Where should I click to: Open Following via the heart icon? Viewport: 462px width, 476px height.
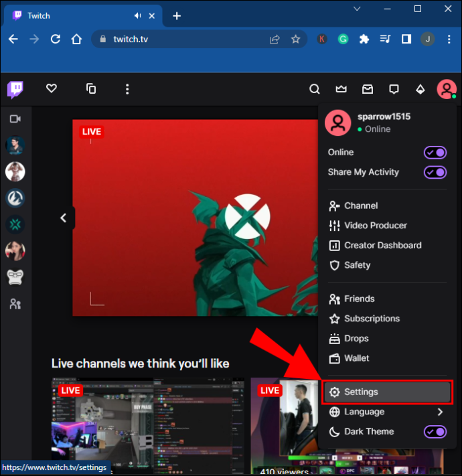(x=52, y=88)
